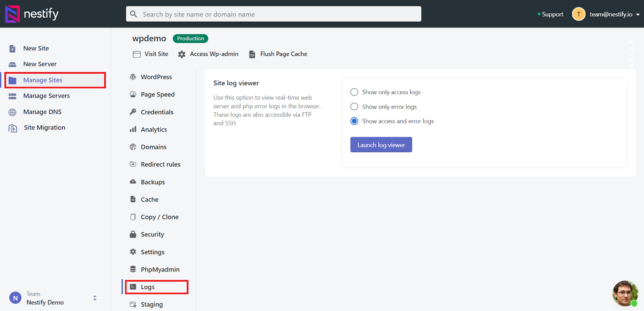Viewport: 644px width, 311px height.
Task: Click the New Site document icon
Action: coord(12,49)
